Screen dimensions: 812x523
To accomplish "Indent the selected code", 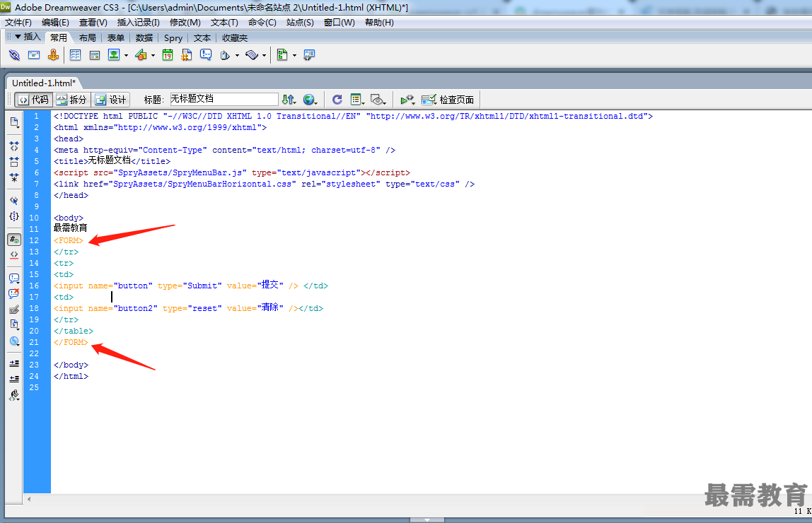I will (x=14, y=364).
